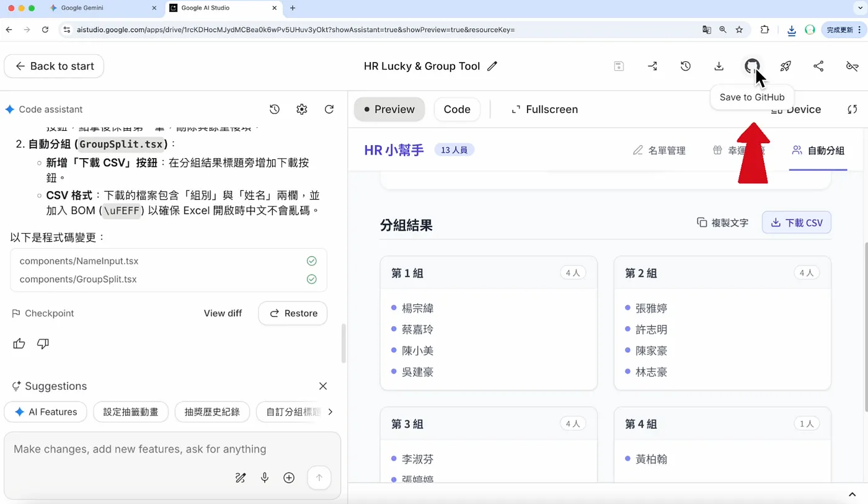The image size is (868, 504).
Task: Click the 複製文字 button
Action: 722,223
